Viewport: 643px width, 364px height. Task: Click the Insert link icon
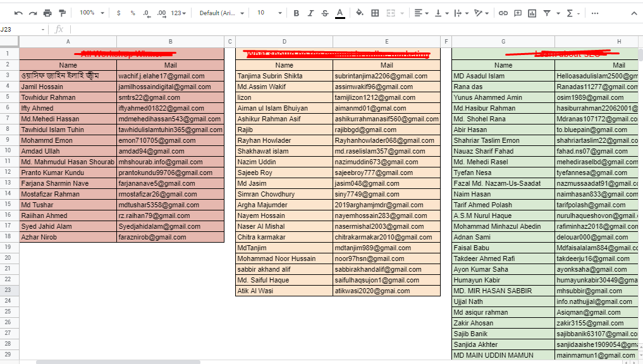pyautogui.click(x=503, y=13)
